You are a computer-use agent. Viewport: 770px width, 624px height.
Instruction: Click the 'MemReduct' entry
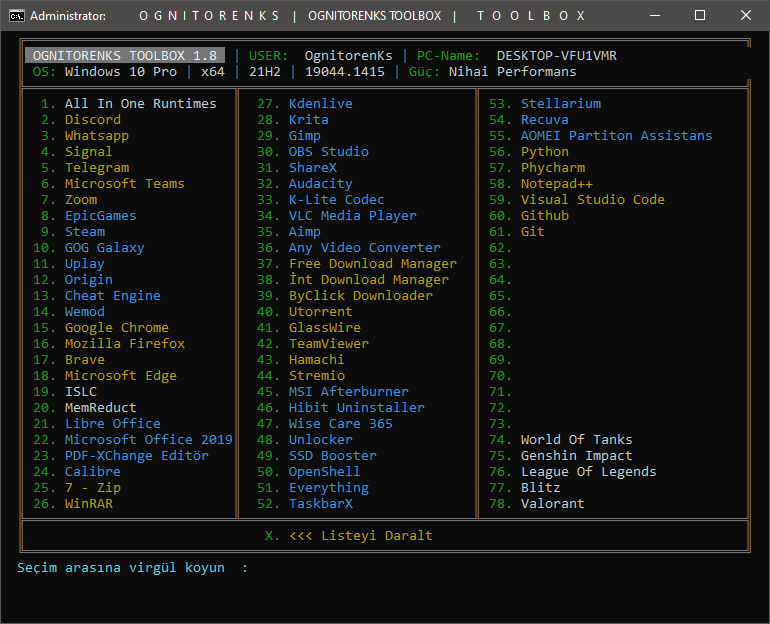coord(101,408)
